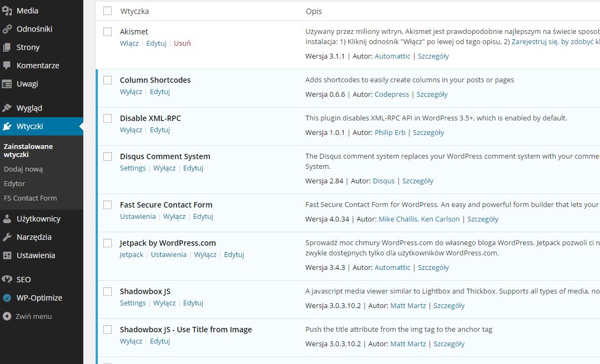Click the Ustawienia sliders icon
The image size is (600, 364).
tap(7, 255)
